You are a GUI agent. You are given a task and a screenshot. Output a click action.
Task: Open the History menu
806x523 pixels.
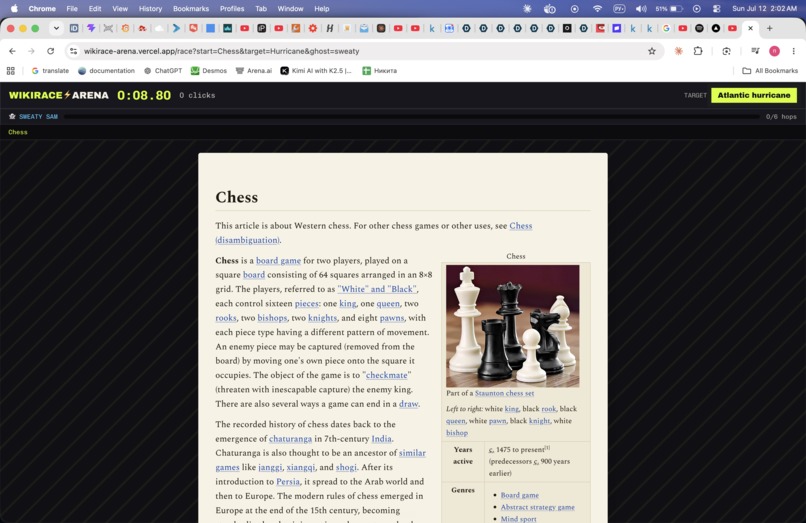[x=150, y=8]
